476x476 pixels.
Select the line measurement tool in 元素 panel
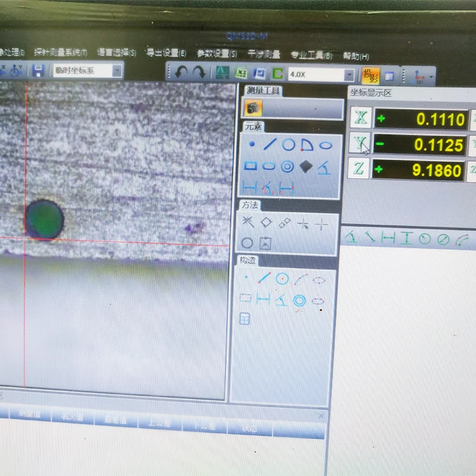tap(270, 145)
